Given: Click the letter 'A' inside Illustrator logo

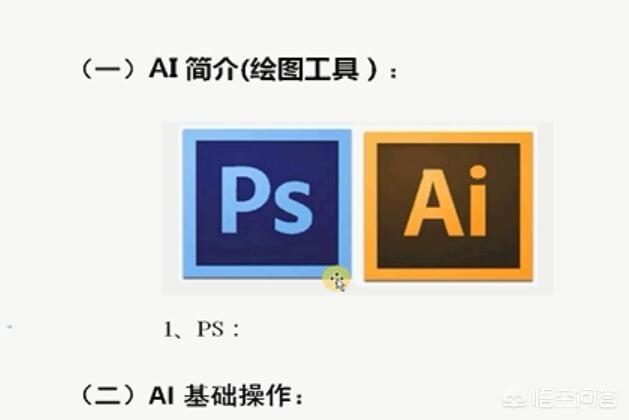Looking at the screenshot, I should tap(432, 203).
